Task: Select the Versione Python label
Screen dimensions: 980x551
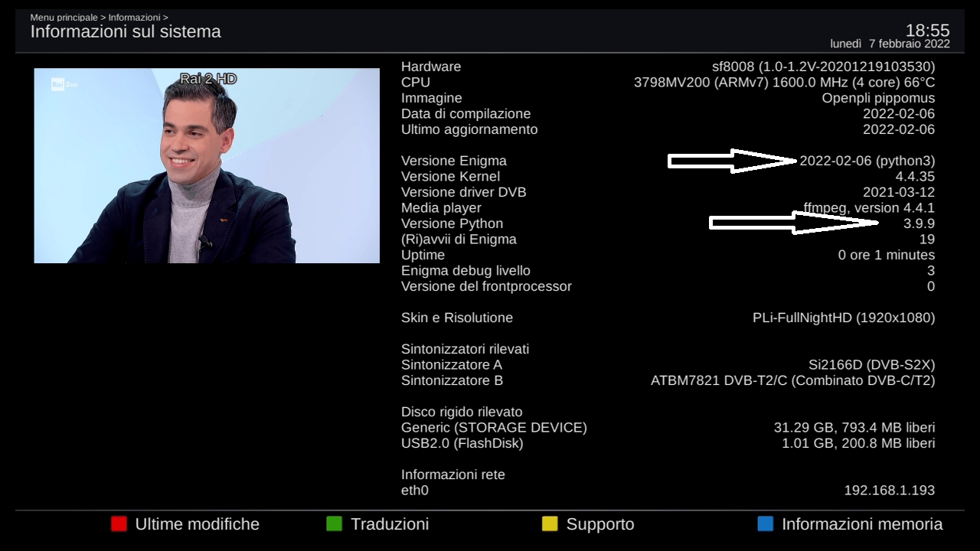Action: [x=452, y=223]
